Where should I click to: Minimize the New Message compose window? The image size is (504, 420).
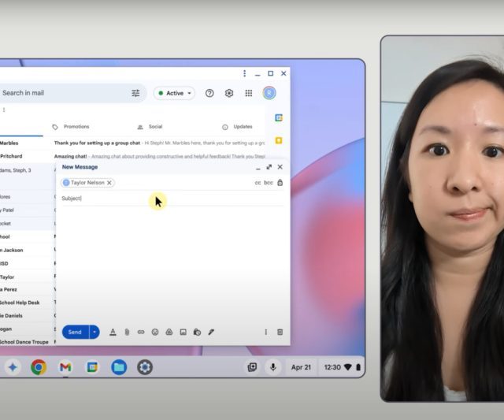[258, 168]
